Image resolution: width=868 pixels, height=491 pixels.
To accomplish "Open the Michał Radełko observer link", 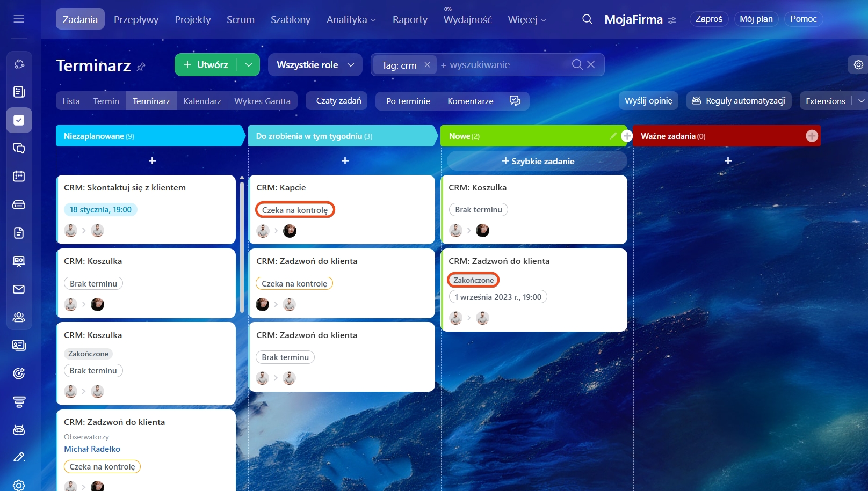I will click(x=92, y=449).
